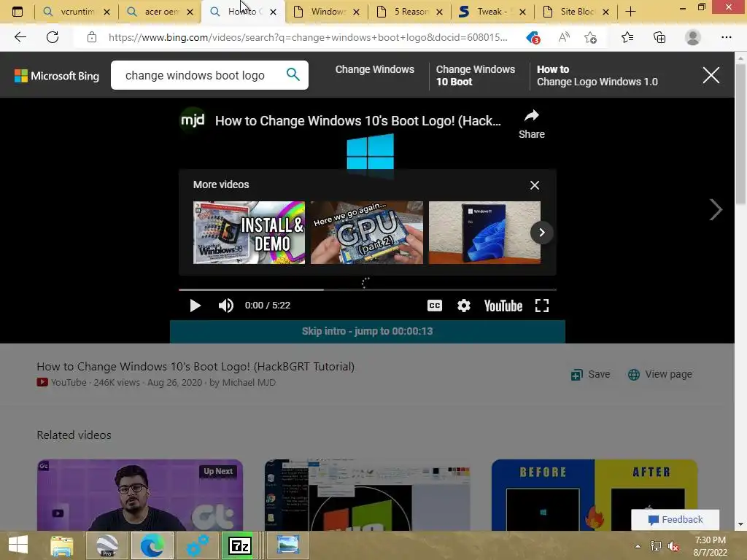Open the Windows Start button

tap(18, 545)
